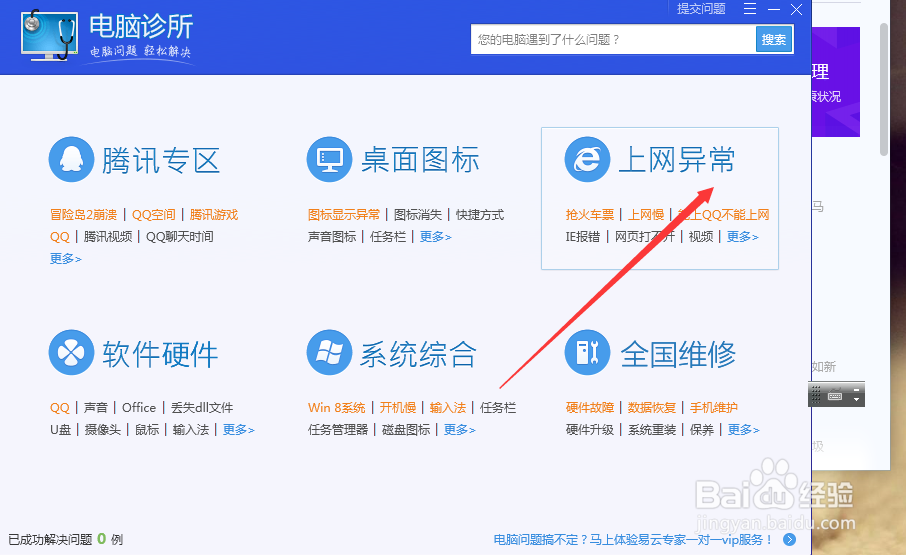Open 鼠标 link
Viewport: 906px width, 555px height.
147,430
